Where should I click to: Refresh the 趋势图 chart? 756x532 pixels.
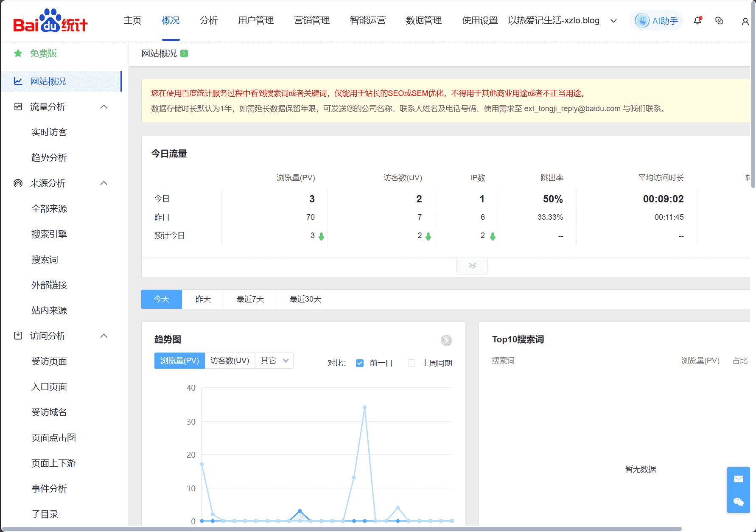[446, 340]
